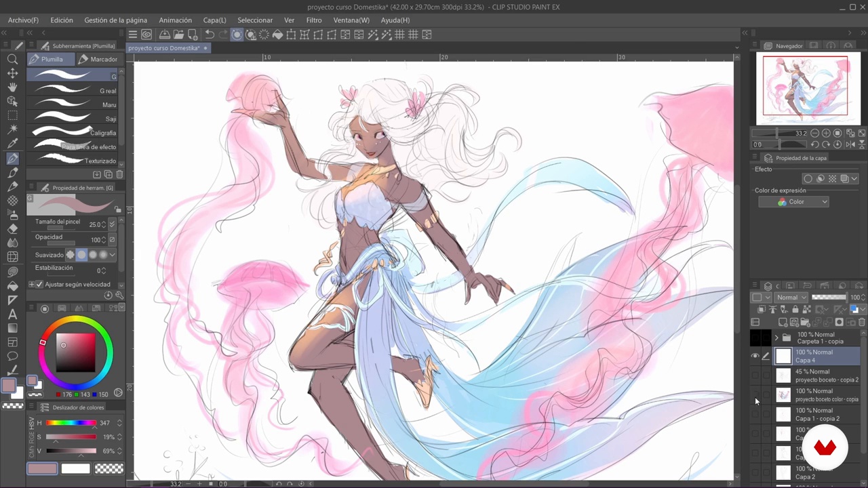This screenshot has height=488, width=868.
Task: Show the Capa 2 layer
Action: pyautogui.click(x=755, y=472)
